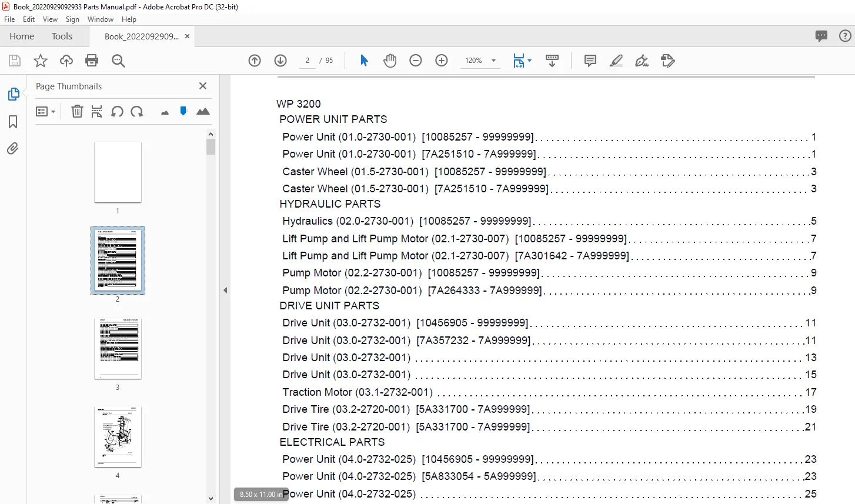Click thumbnails panel scroll up arrow
This screenshot has width=855, height=504.
pos(211,133)
